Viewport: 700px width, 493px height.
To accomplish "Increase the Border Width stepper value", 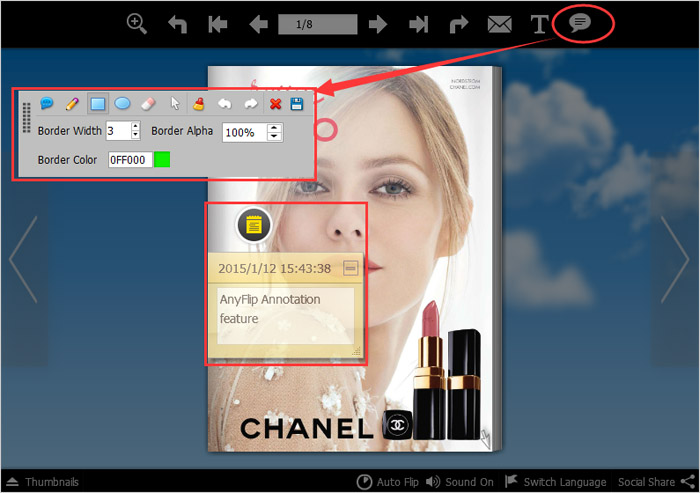I will point(136,126).
